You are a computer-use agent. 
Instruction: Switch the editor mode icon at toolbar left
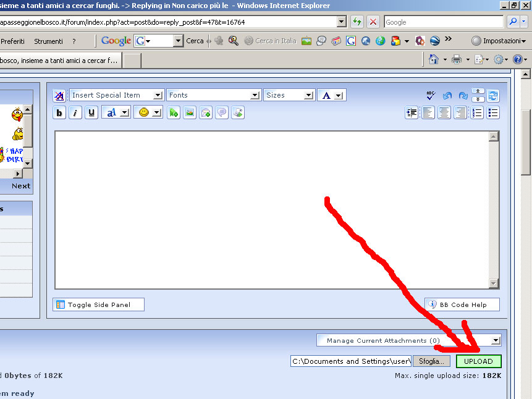coord(59,95)
